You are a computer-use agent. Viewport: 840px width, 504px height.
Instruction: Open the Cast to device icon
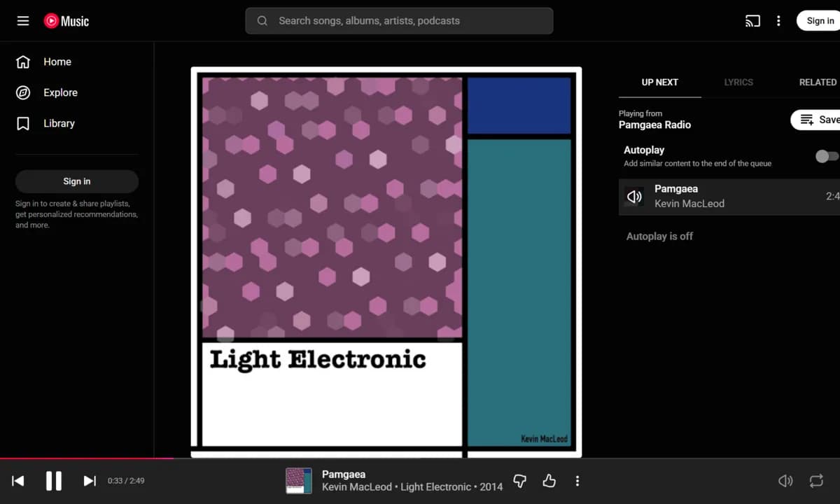752,21
